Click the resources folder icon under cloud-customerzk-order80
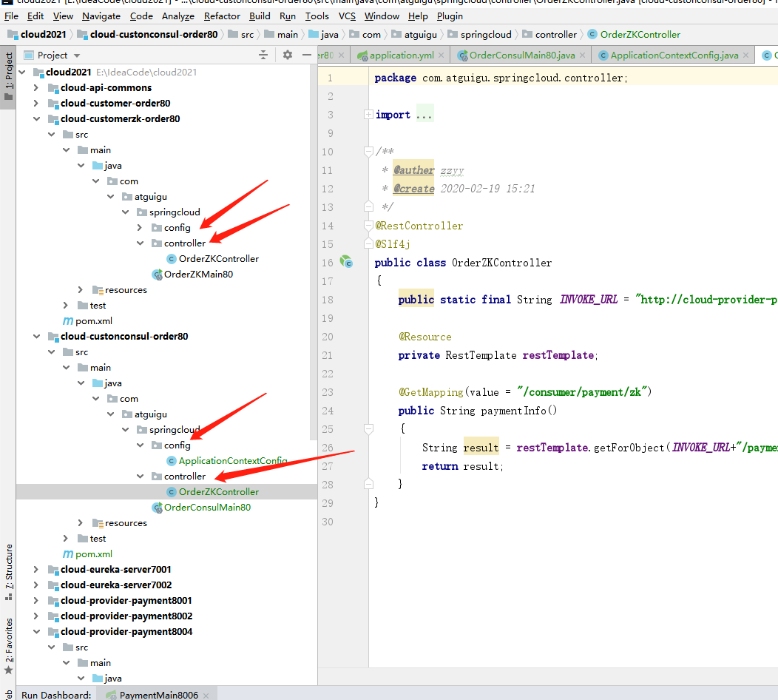778x700 pixels. (x=98, y=290)
